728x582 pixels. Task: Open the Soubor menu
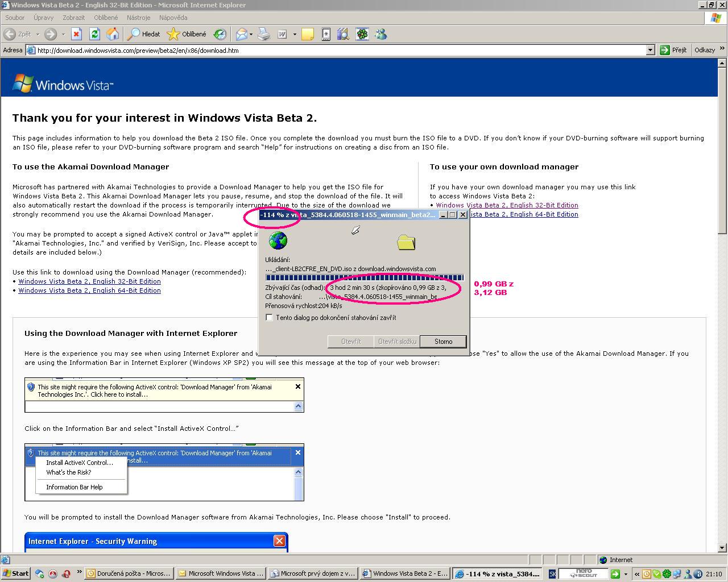(15, 18)
